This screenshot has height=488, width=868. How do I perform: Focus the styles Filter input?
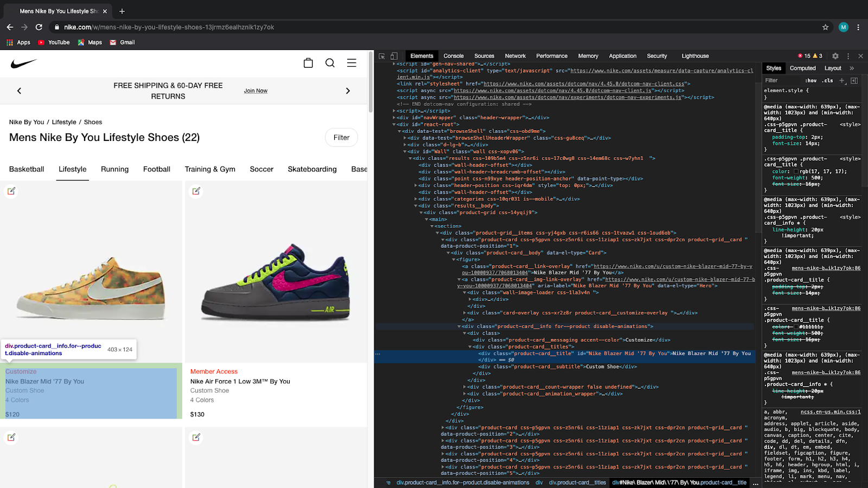(782, 80)
